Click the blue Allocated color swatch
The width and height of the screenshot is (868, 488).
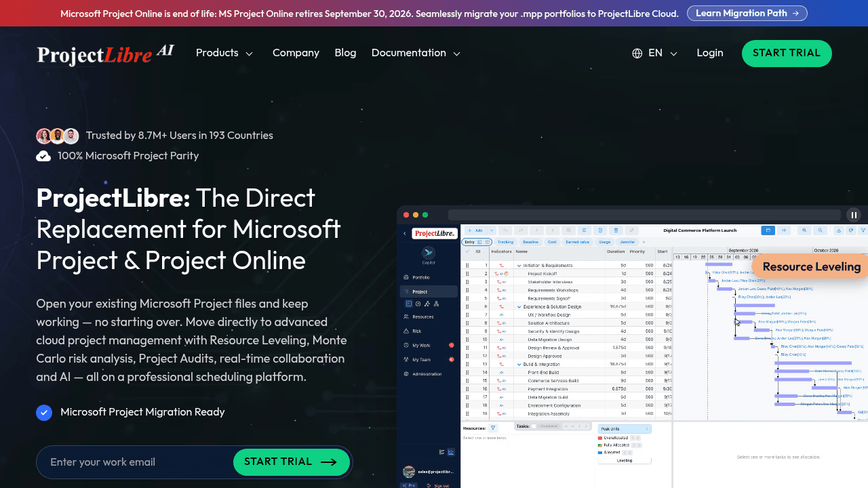pyautogui.click(x=600, y=452)
